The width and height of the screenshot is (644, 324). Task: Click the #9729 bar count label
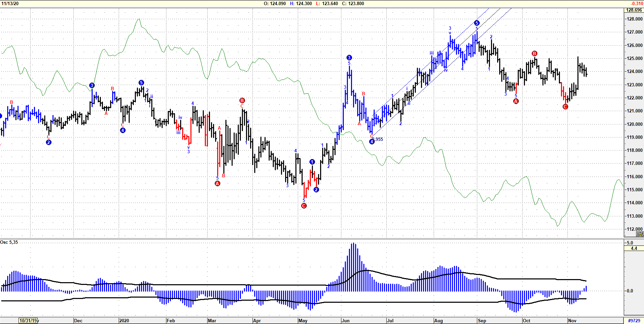point(634,321)
